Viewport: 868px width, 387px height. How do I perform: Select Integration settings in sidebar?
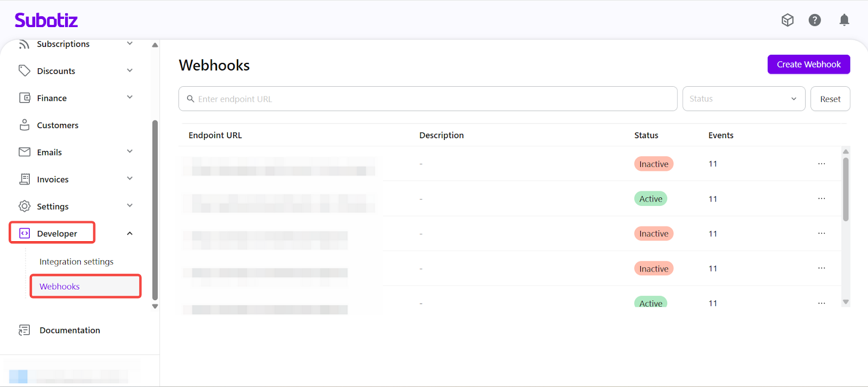[x=76, y=262]
